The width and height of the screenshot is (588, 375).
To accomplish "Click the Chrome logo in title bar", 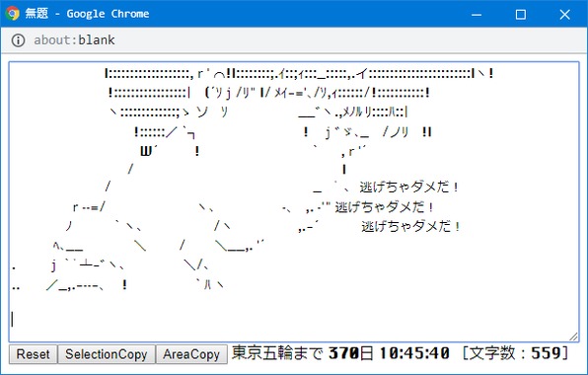I will (13, 14).
